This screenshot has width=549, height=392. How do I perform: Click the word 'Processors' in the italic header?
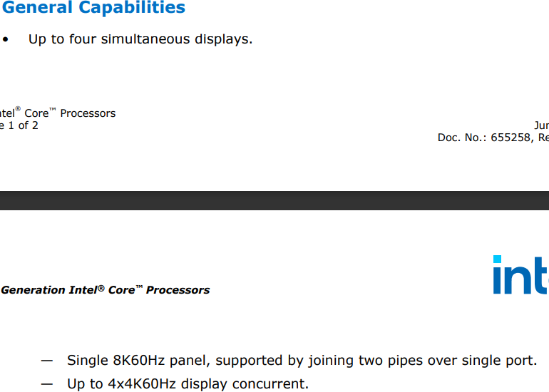click(178, 290)
